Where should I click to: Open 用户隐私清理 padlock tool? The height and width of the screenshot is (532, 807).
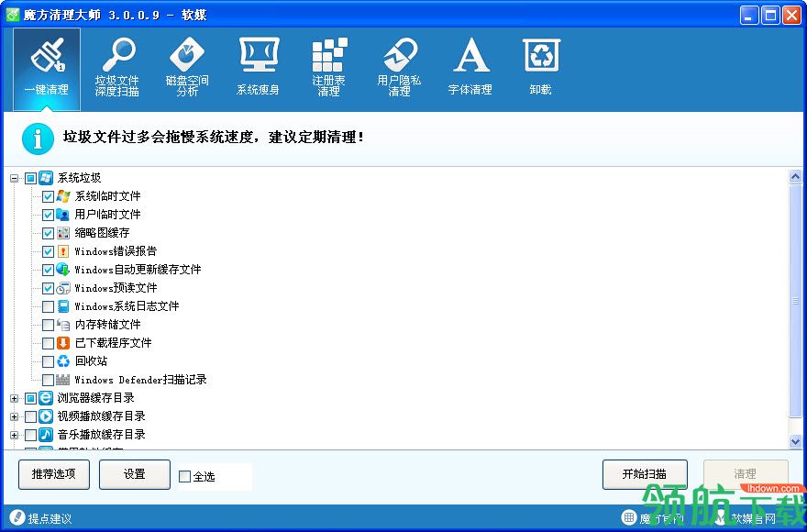click(x=399, y=69)
